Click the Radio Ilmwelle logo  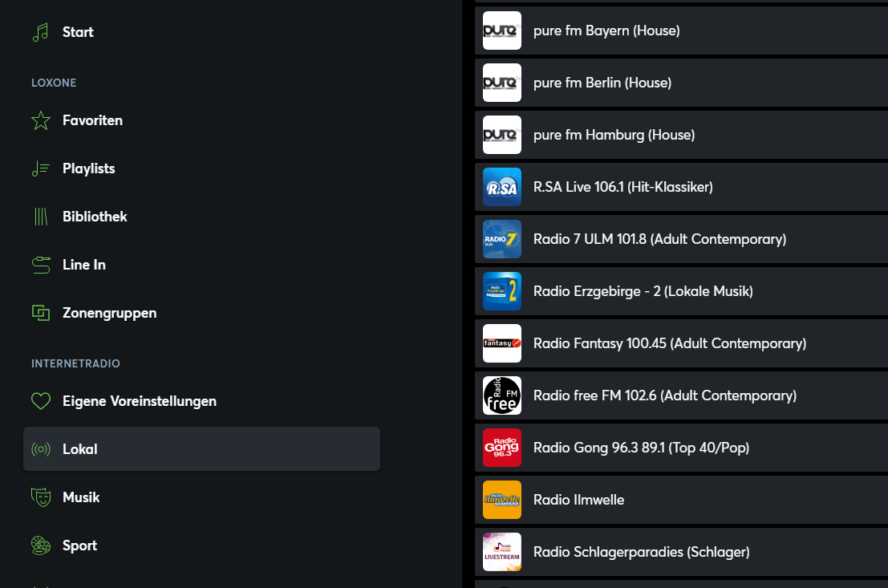(502, 500)
